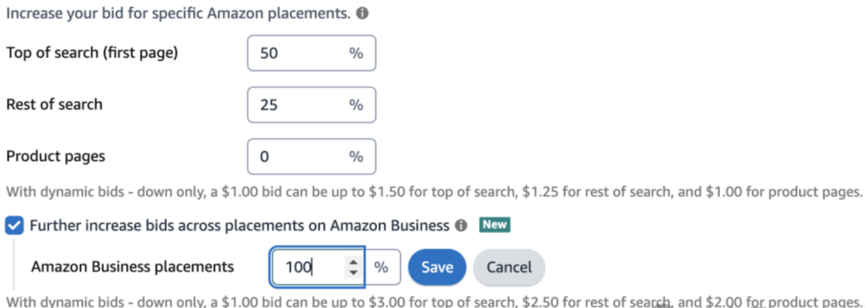Open info tooltip next to Amazon Business

[460, 225]
